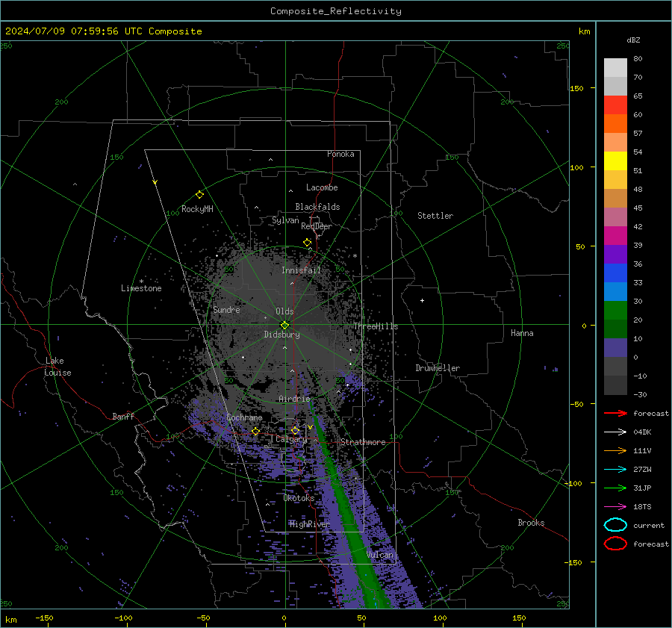Select the ThreeHills map label
The height and width of the screenshot is (628, 672).
376,326
